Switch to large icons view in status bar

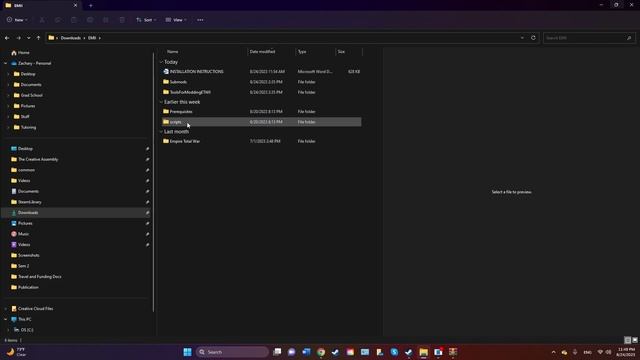pyautogui.click(x=635, y=340)
